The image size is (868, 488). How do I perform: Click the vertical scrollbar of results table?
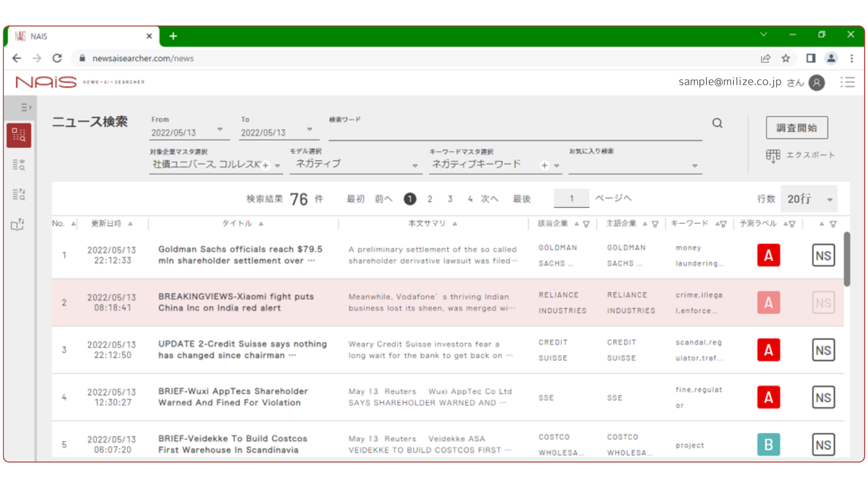(847, 259)
